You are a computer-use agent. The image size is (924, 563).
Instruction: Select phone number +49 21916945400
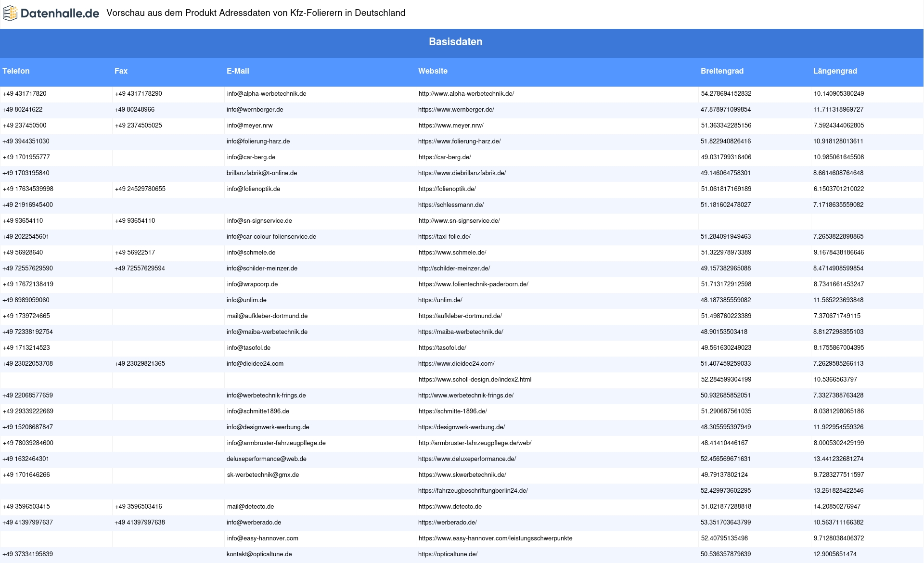28,205
